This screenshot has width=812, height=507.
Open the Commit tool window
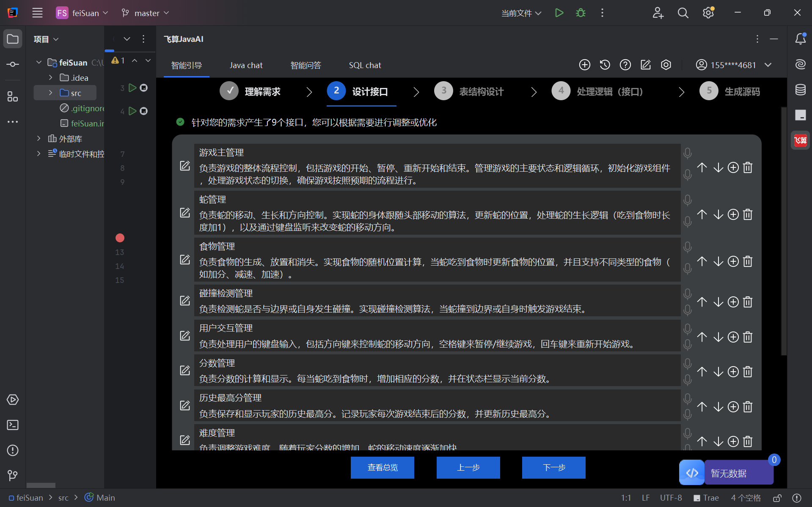click(x=13, y=64)
